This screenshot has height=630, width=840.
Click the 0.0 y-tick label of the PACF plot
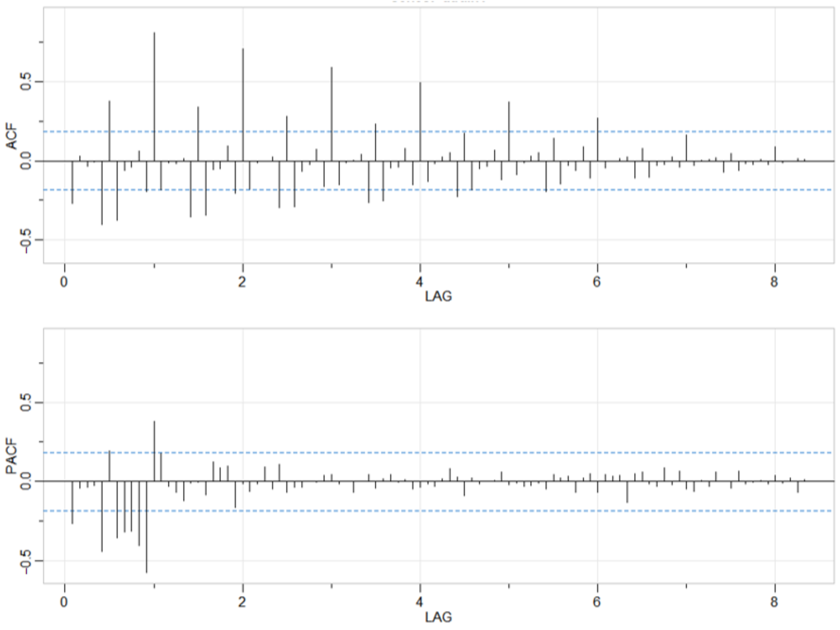(x=26, y=481)
